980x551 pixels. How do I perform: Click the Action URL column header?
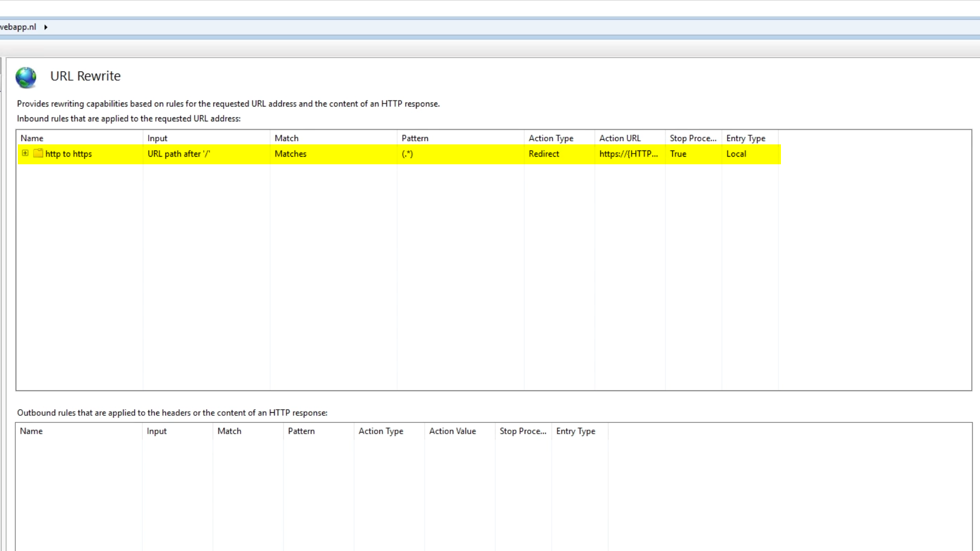pyautogui.click(x=620, y=138)
